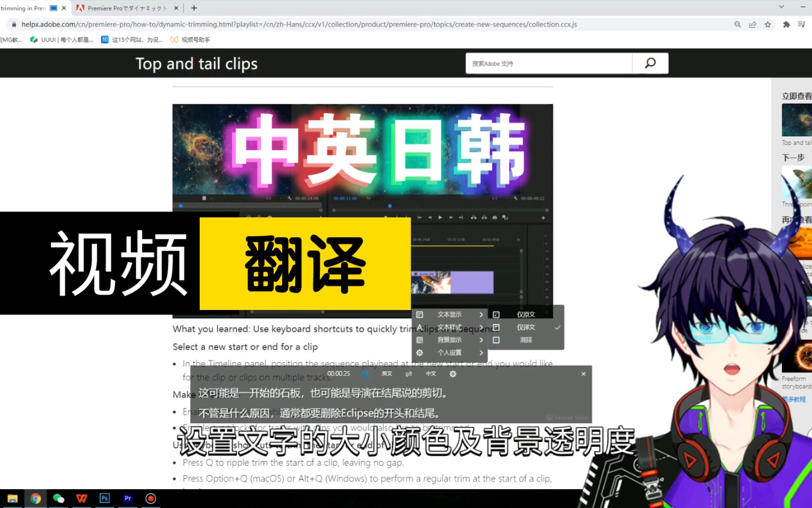
Task: Click the rocket clip thumbnail in the video timeline
Action: point(431,282)
